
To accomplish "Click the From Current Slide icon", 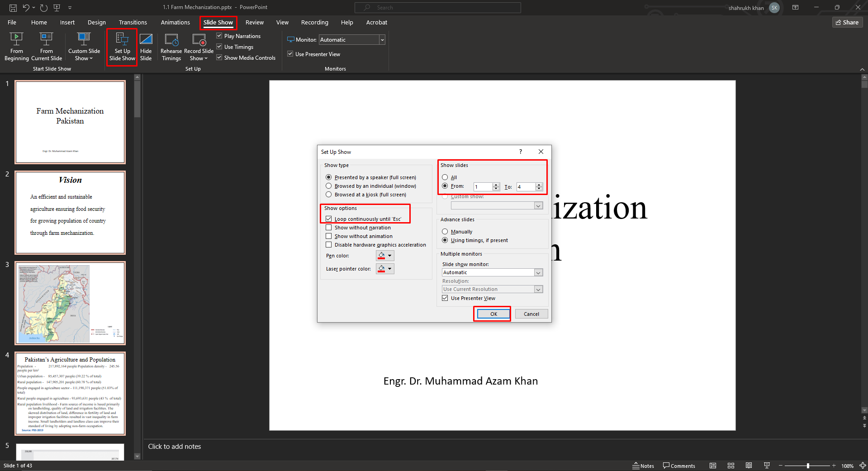I will (x=46, y=39).
